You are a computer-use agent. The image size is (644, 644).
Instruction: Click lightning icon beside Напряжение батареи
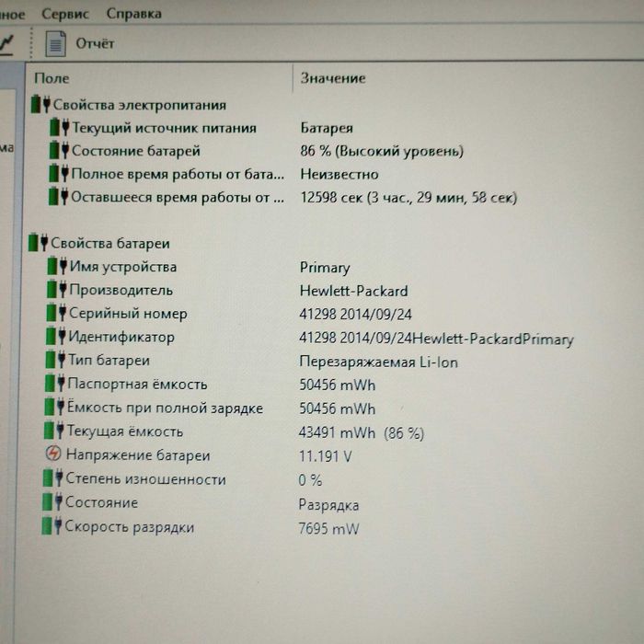coord(53,454)
